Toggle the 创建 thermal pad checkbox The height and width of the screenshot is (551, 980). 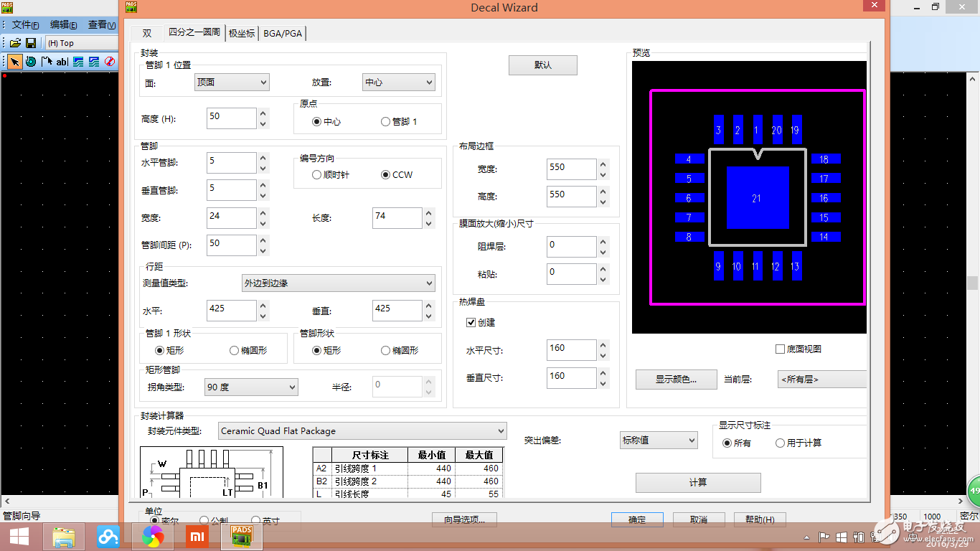coord(481,323)
